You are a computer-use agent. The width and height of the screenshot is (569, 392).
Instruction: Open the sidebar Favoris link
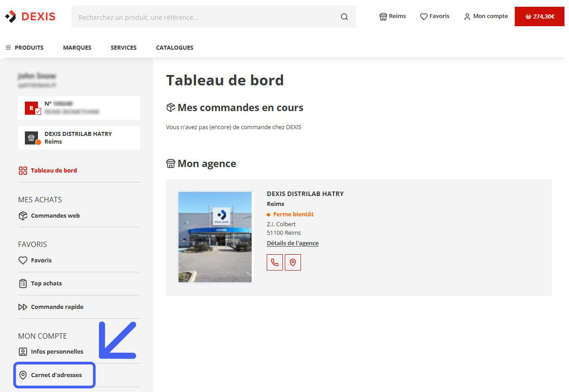[x=35, y=261]
